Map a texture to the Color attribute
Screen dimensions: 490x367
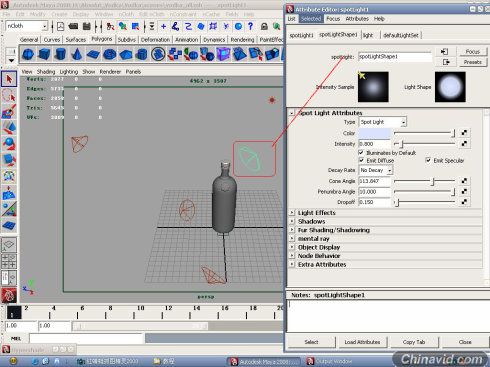464,133
